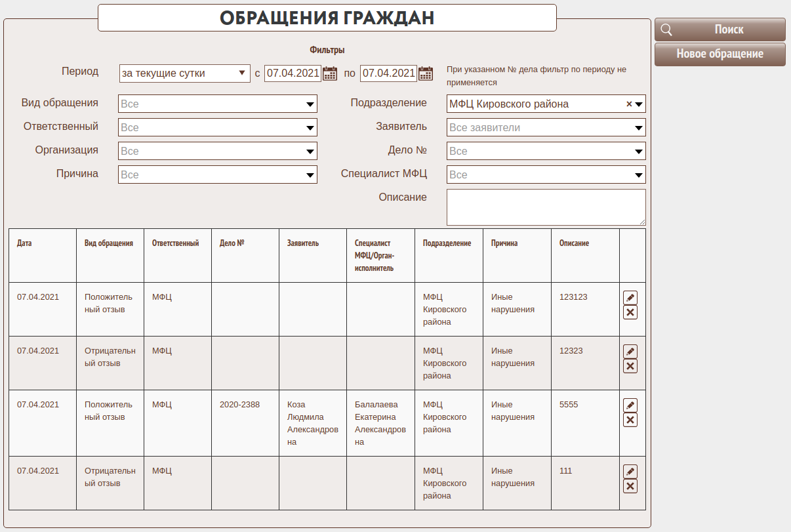Viewport: 791px width, 532px height.
Task: Open the end date calendar picker icon
Action: click(426, 73)
